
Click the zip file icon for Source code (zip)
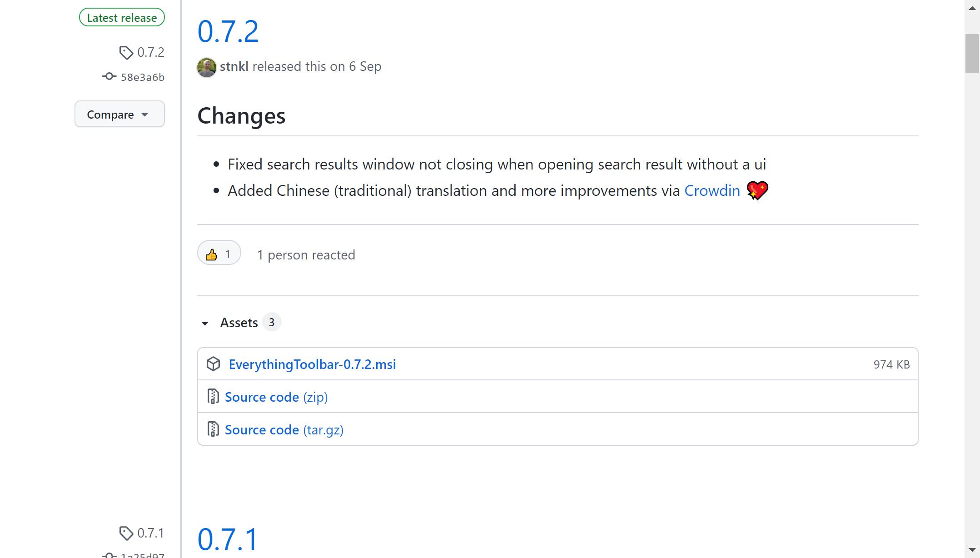coord(213,397)
